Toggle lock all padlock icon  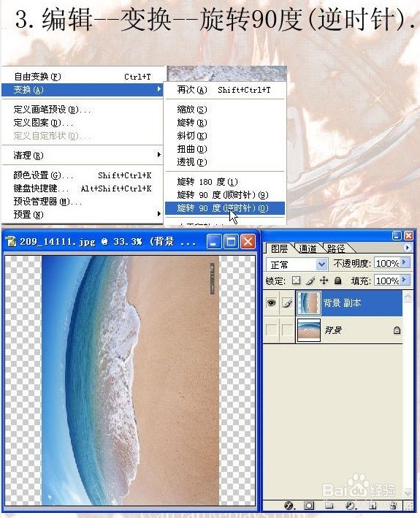(x=337, y=281)
